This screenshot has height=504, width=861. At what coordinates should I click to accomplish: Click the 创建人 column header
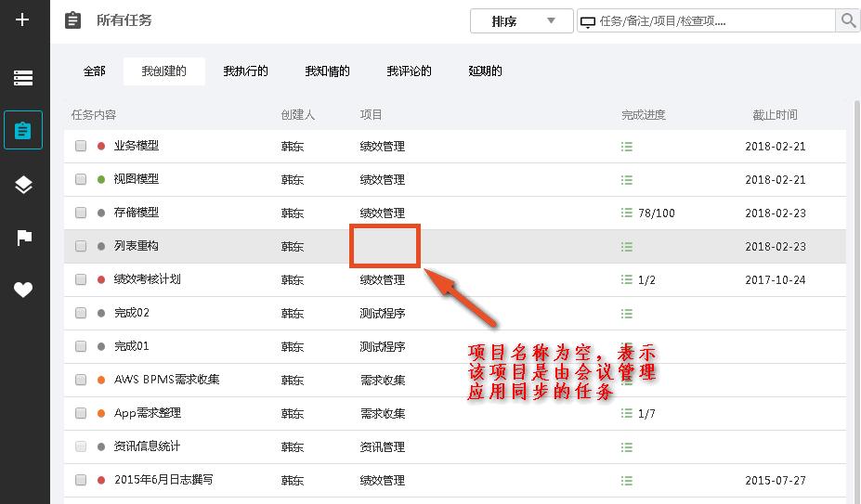tap(298, 115)
